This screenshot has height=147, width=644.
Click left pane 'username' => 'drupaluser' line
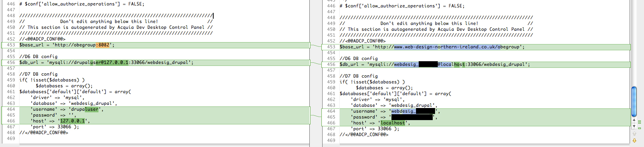tap(67, 109)
